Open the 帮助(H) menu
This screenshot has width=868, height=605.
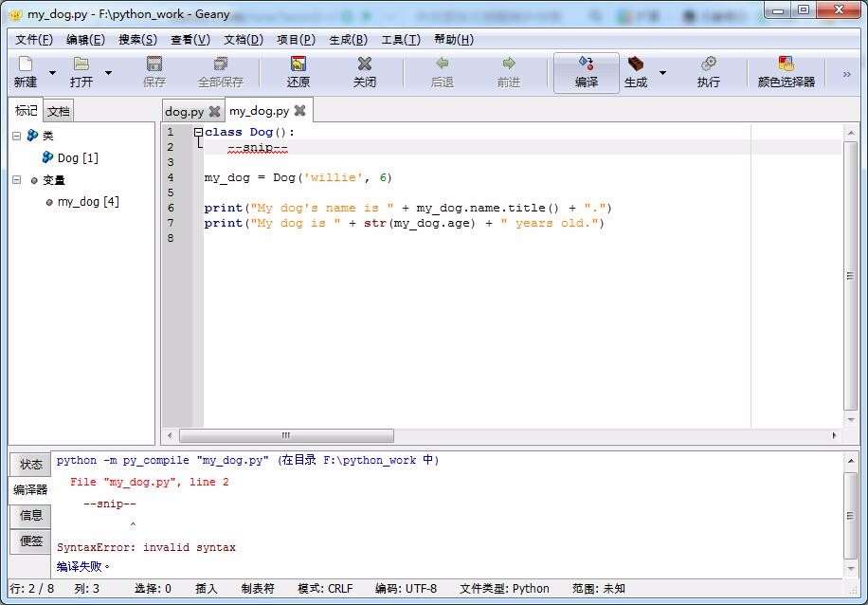coord(454,40)
